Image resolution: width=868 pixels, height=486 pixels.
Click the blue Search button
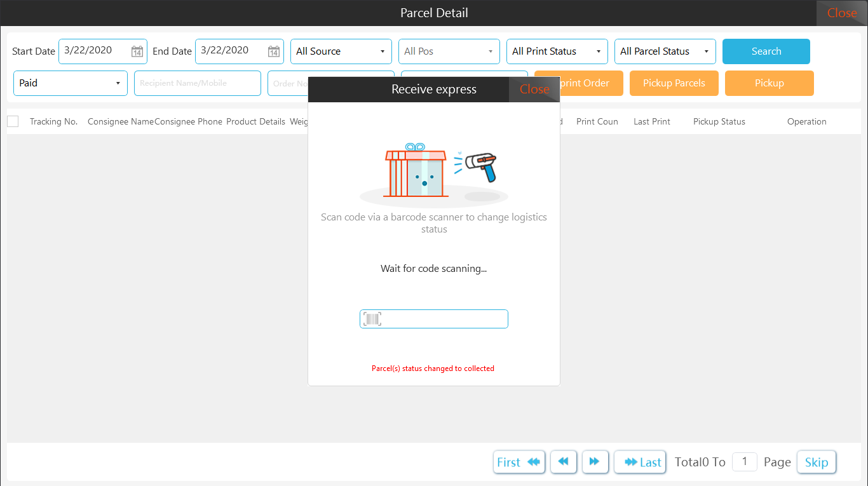(766, 51)
